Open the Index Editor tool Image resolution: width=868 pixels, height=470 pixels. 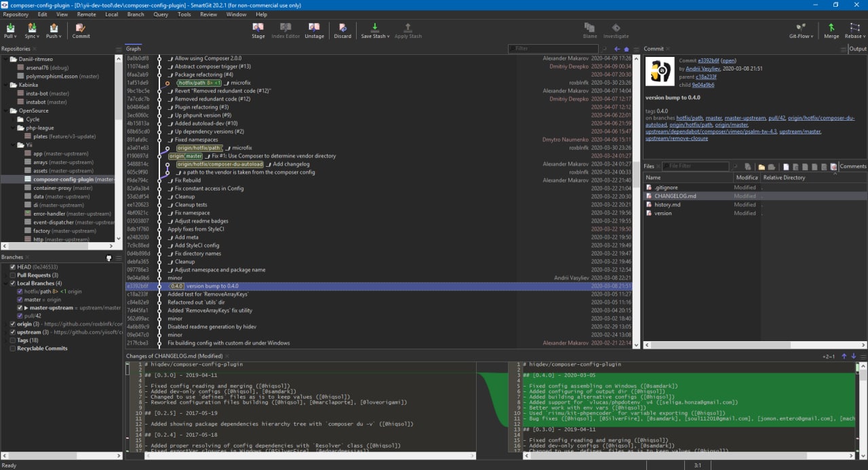click(285, 31)
